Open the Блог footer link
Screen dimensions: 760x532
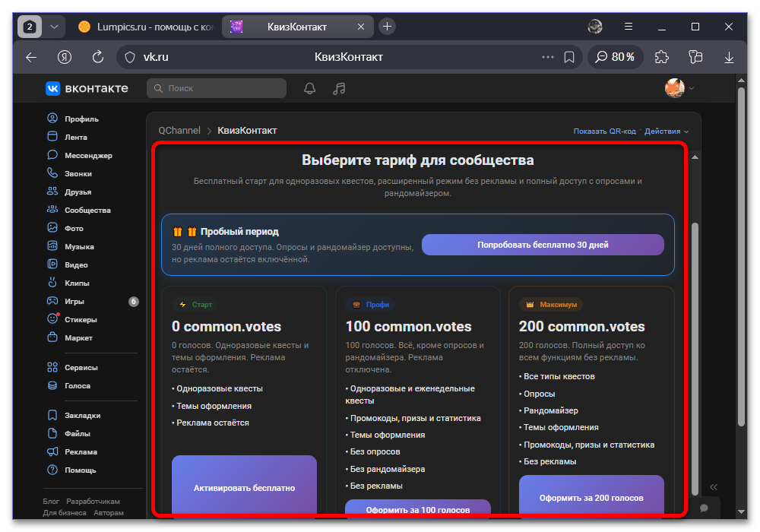[x=51, y=502]
